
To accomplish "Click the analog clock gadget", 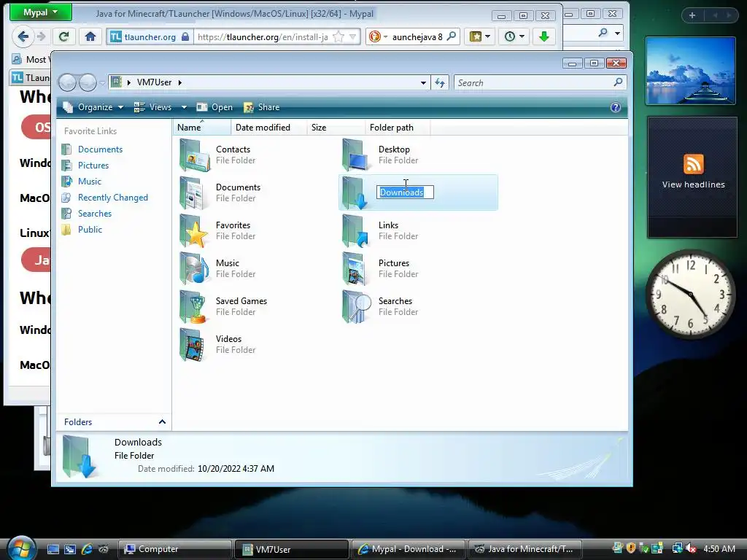I will tap(690, 294).
